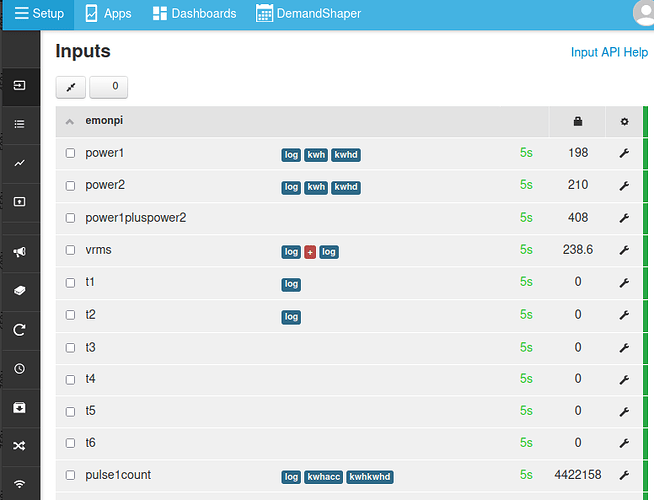
Task: Click the gear icon in emonpi header
Action: 624,122
